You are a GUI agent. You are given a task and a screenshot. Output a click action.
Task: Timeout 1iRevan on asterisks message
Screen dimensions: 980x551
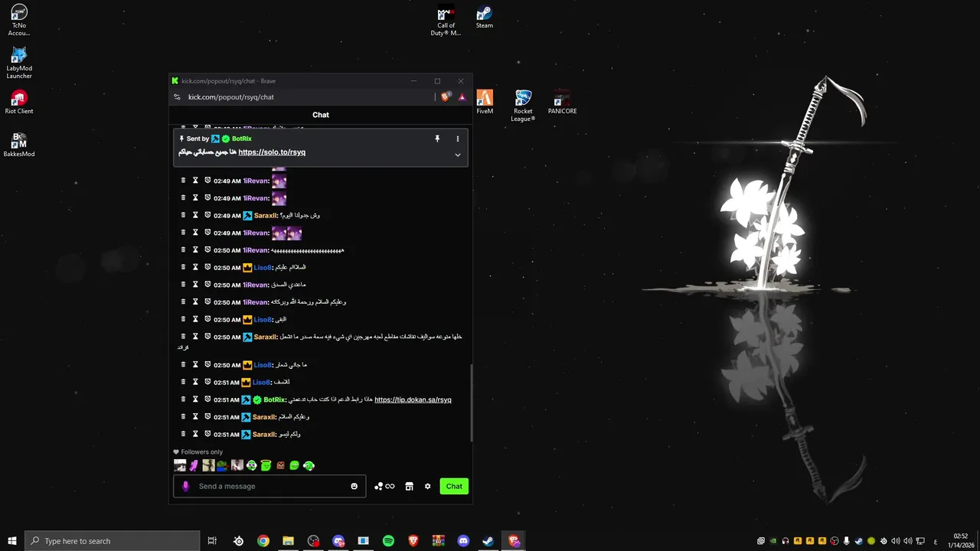195,249
